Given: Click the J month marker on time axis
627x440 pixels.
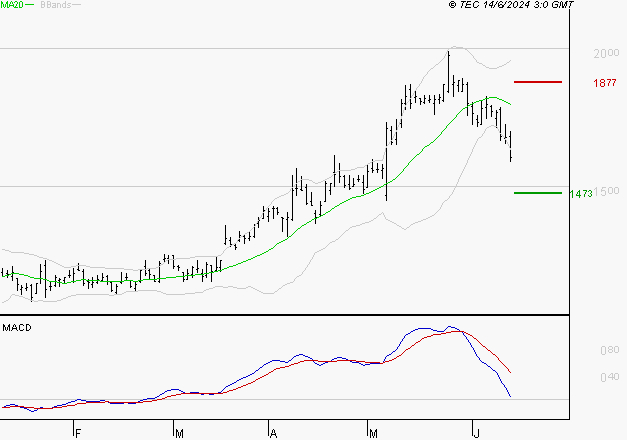Looking at the screenshot, I should point(476,434).
